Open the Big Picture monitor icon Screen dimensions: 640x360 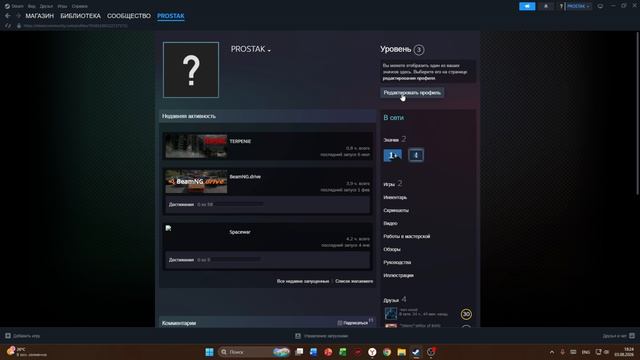click(x=600, y=6)
